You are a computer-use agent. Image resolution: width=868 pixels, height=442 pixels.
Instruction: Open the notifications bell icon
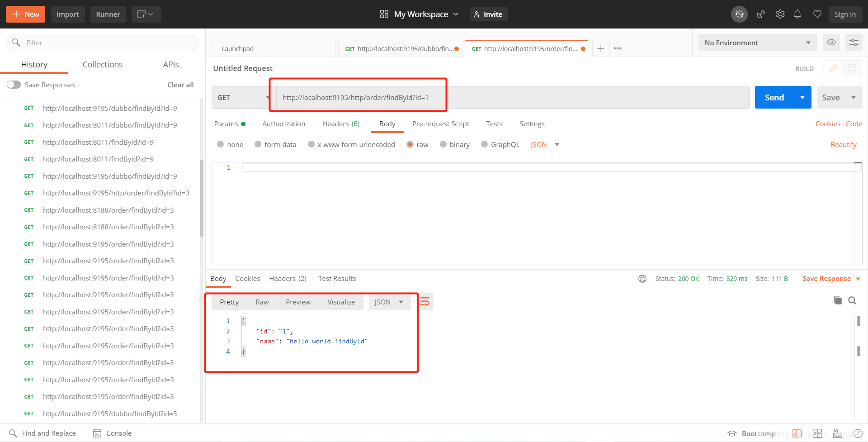[x=797, y=14]
